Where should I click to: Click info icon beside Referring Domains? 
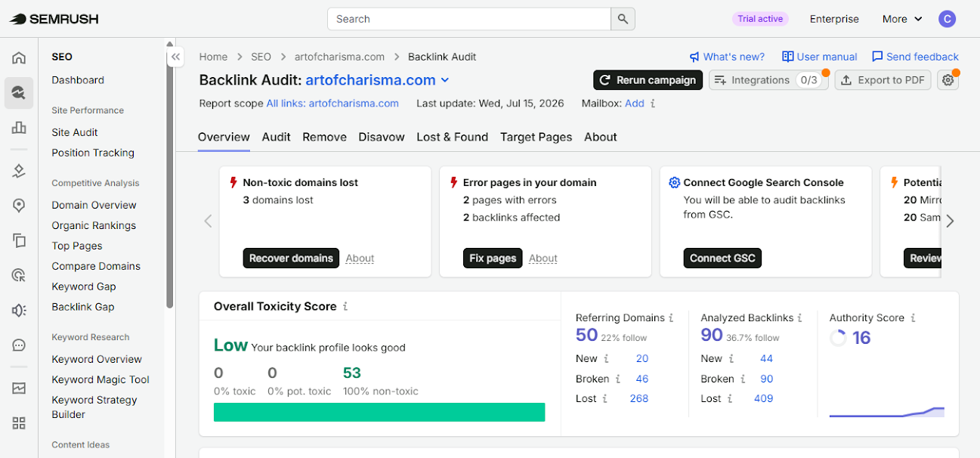[x=671, y=318]
